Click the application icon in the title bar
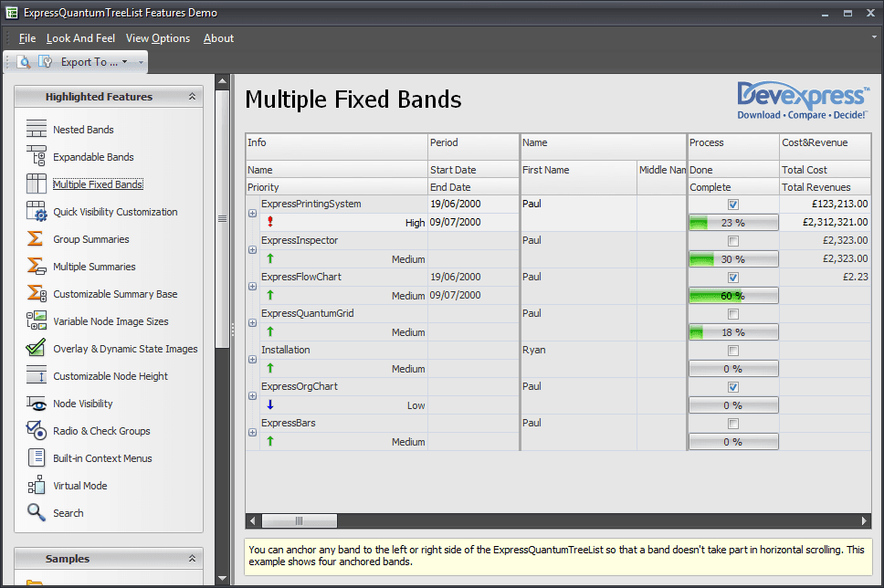884x588 pixels. pyautogui.click(x=11, y=13)
